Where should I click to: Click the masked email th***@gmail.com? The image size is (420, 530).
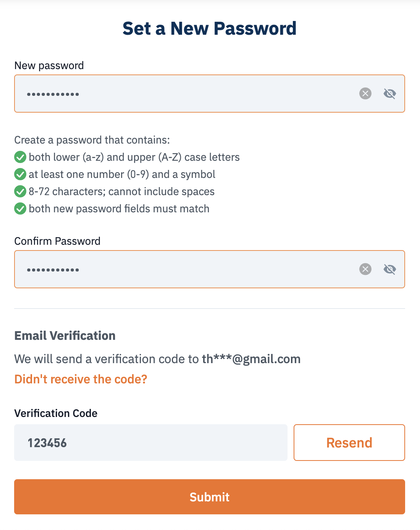(x=251, y=359)
